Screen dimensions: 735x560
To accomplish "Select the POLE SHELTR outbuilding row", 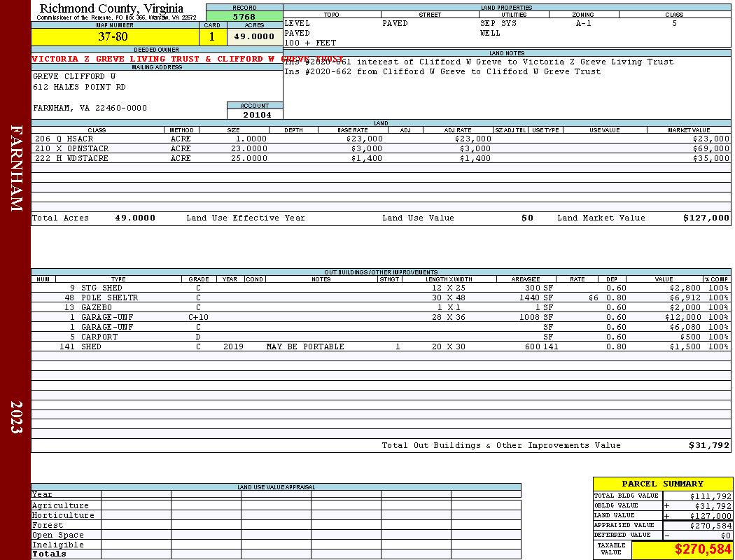I will [x=381, y=297].
